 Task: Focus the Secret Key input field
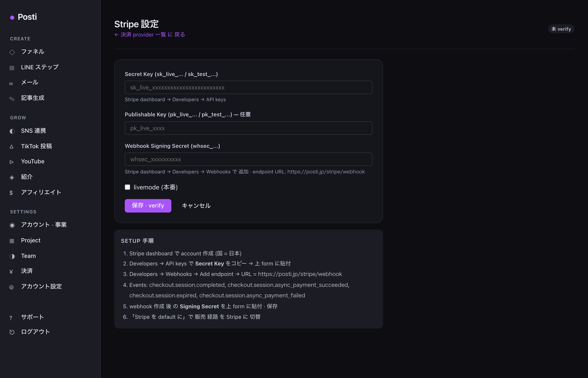(x=248, y=87)
